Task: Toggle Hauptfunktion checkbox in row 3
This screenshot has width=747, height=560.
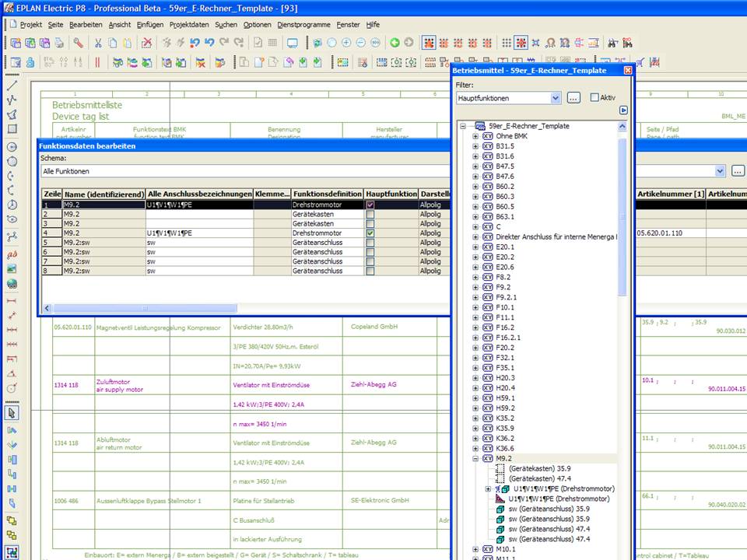Action: click(370, 223)
